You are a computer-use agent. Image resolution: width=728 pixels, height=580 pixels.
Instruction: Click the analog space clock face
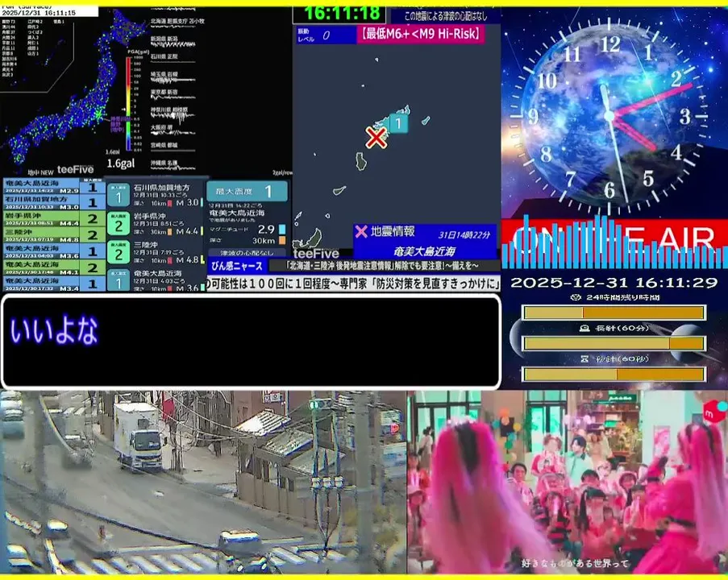pos(609,116)
